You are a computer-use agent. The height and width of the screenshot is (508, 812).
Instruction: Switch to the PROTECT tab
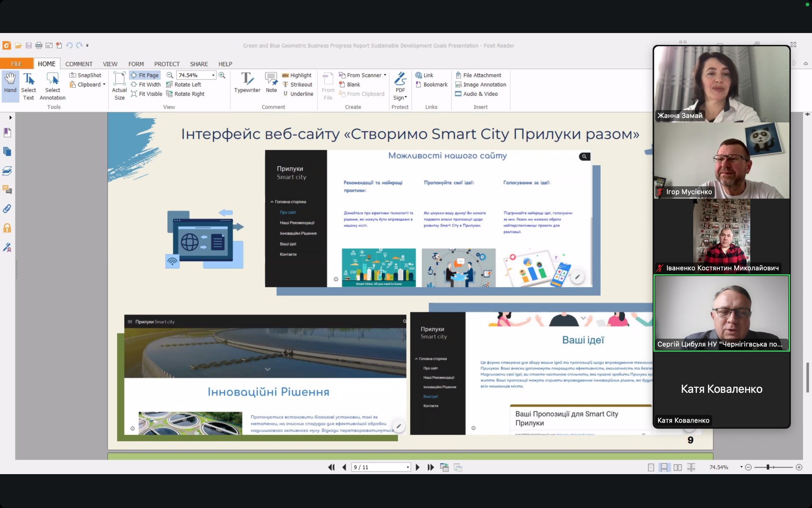(x=167, y=64)
